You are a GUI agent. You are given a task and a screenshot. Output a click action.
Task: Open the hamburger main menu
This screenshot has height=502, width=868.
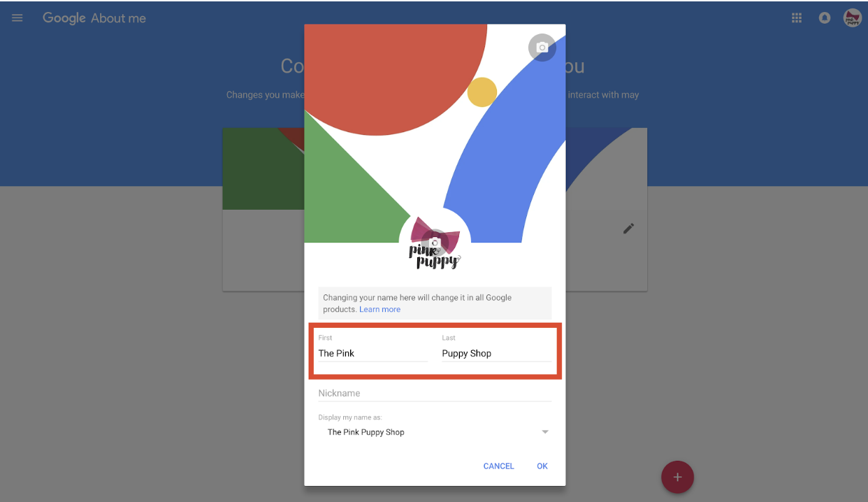coord(17,18)
